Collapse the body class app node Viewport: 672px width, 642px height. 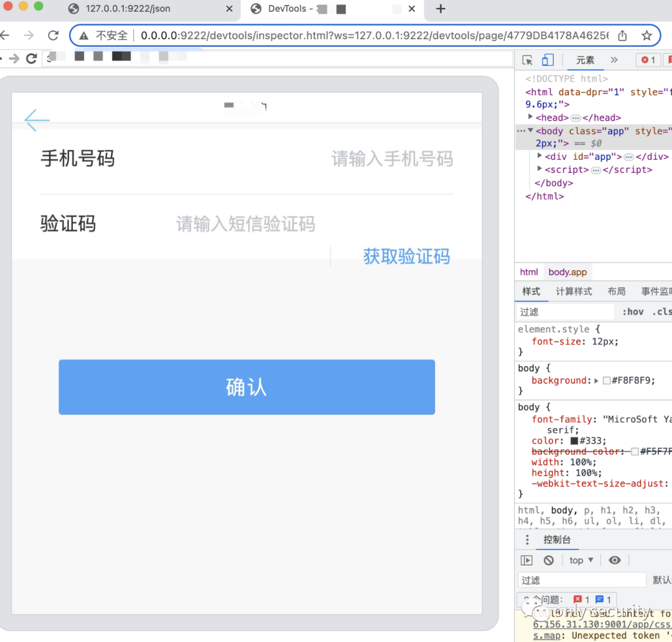point(530,130)
